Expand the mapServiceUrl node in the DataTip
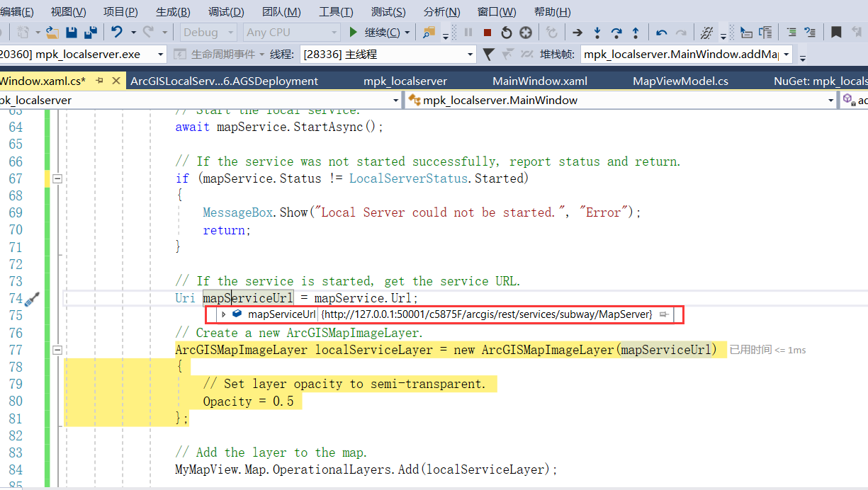The image size is (868, 490). (x=224, y=314)
